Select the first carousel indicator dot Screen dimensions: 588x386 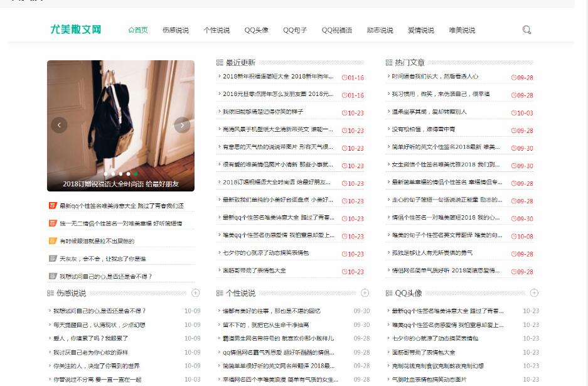105,174
